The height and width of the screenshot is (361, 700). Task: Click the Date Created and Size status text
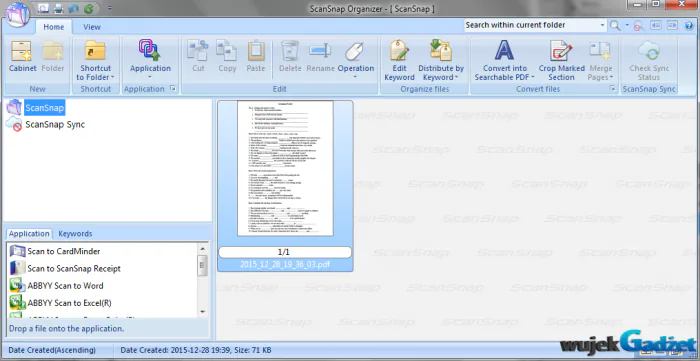click(x=196, y=350)
